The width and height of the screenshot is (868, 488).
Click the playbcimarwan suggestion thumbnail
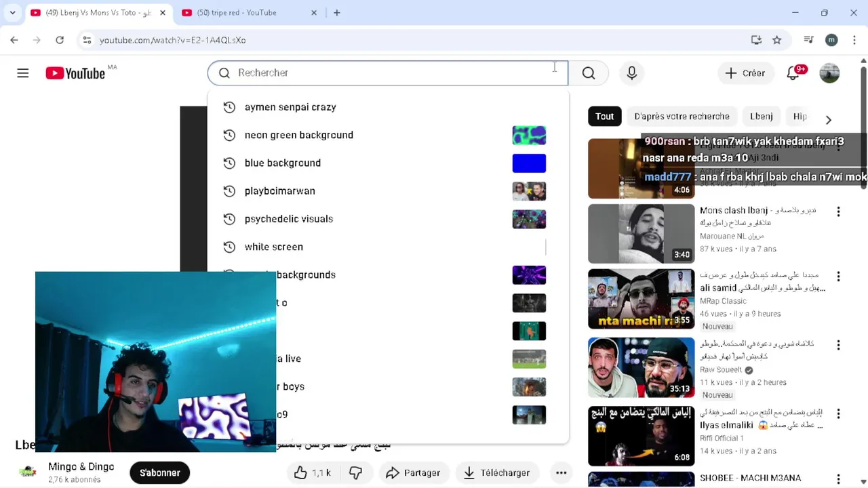pos(529,191)
